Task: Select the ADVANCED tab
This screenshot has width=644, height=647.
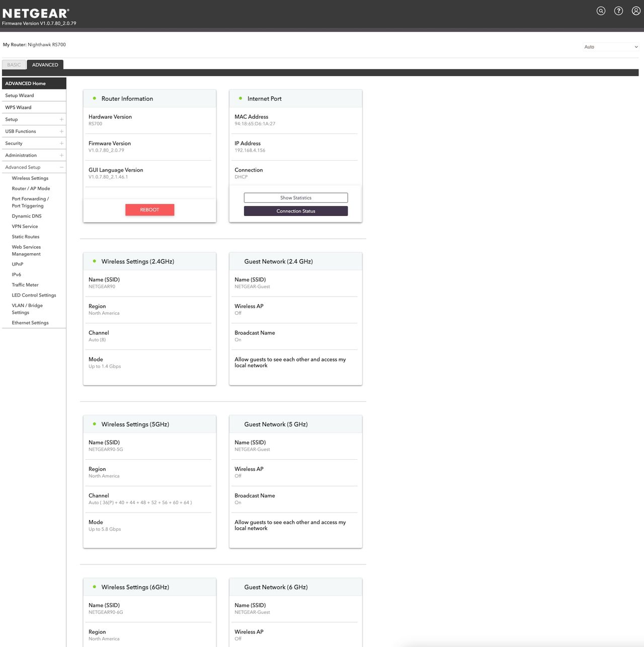Action: (x=45, y=65)
